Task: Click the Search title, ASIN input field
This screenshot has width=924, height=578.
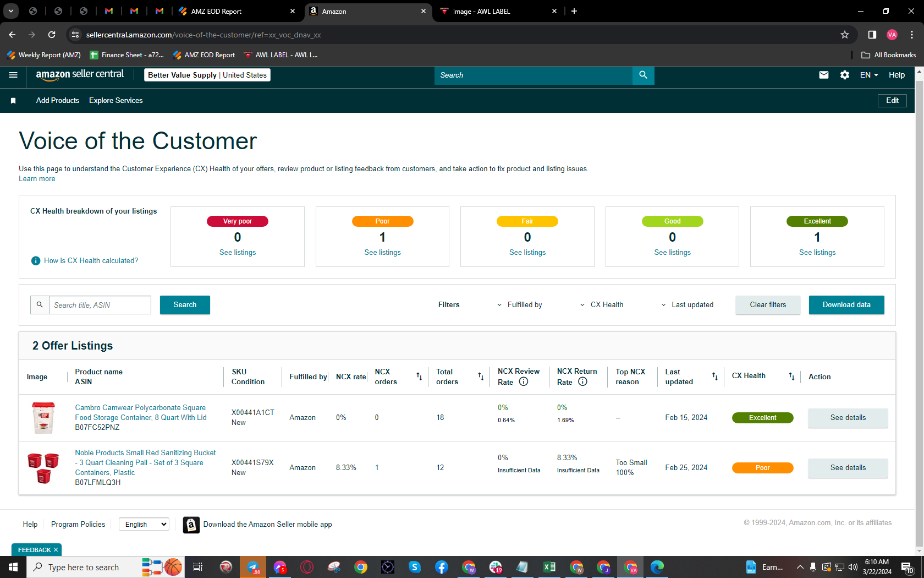Action: click(100, 305)
